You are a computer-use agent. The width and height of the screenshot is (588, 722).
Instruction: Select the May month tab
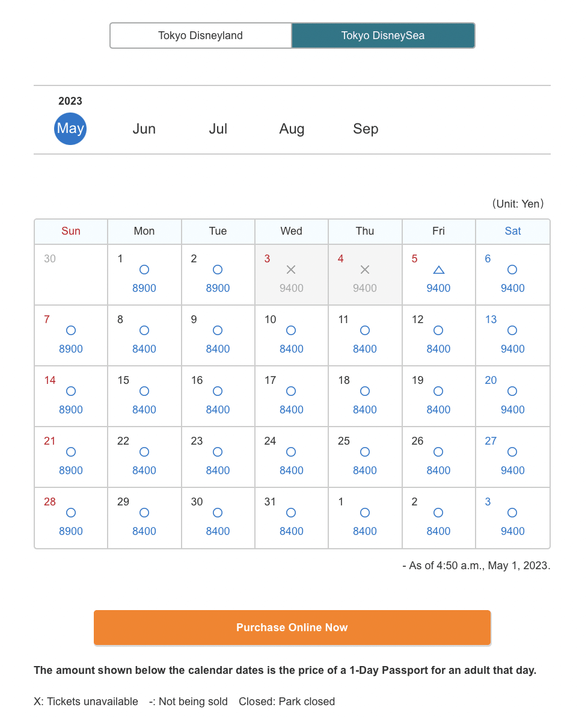coord(70,129)
